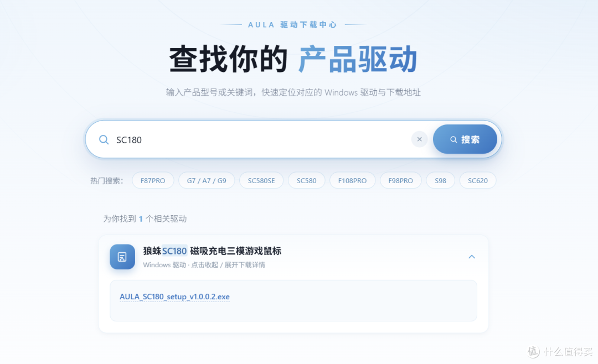Select the G7 / A7 / G9 tag
Viewport: 598px width, 364px height.
207,180
